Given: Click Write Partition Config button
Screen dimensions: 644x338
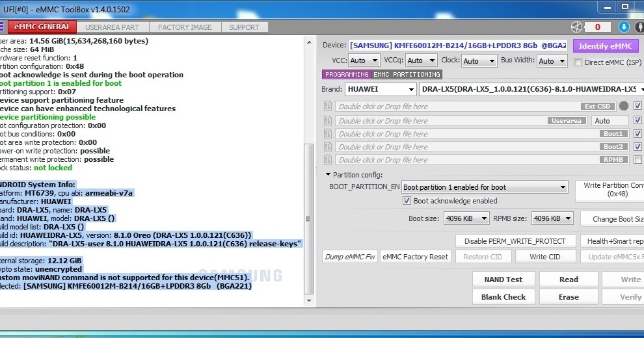Looking at the screenshot, I should point(610,190).
